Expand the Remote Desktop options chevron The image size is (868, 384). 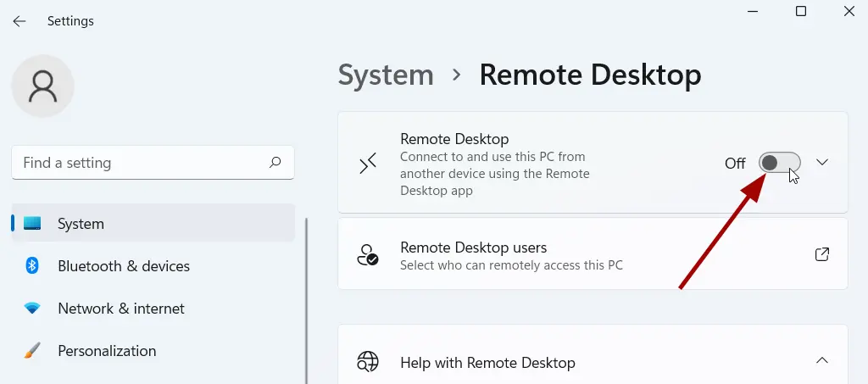click(x=822, y=162)
